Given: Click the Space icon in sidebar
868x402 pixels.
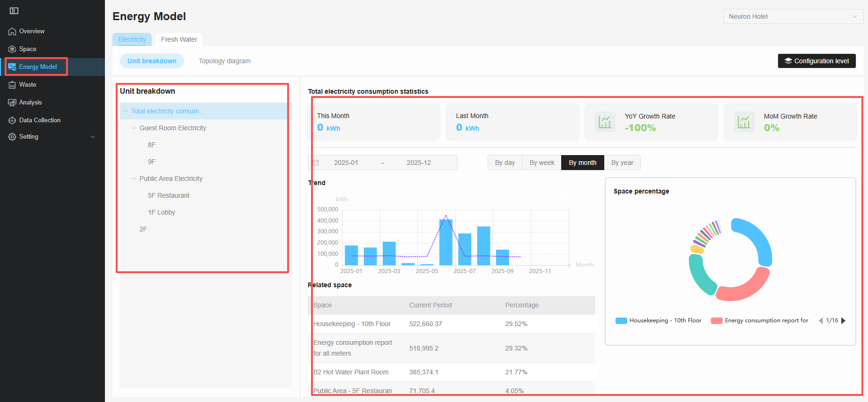Looking at the screenshot, I should (12, 49).
